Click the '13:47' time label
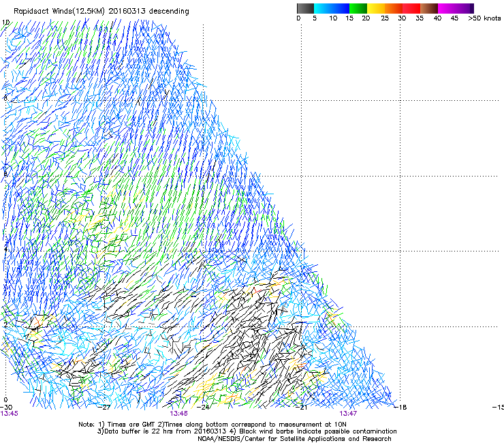This screenshot has width=504, height=443. 348,414
